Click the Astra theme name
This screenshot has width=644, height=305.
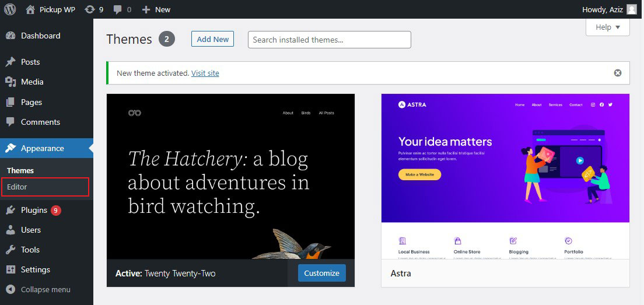(x=401, y=273)
